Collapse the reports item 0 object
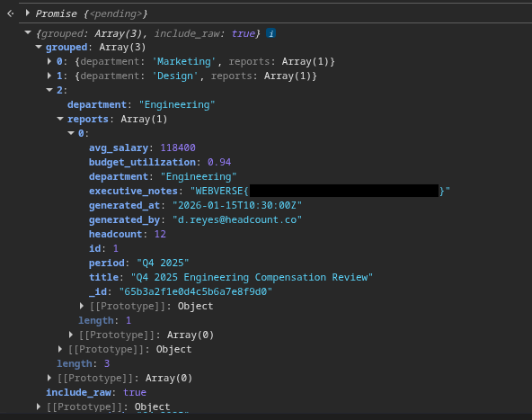Image resolution: width=532 pixels, height=420 pixels. [x=71, y=133]
